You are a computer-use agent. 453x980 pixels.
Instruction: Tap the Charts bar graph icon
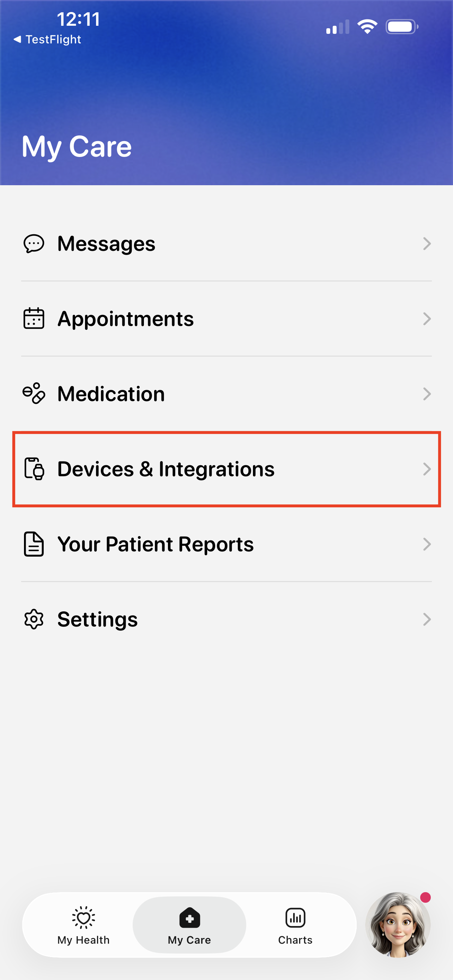[295, 918]
